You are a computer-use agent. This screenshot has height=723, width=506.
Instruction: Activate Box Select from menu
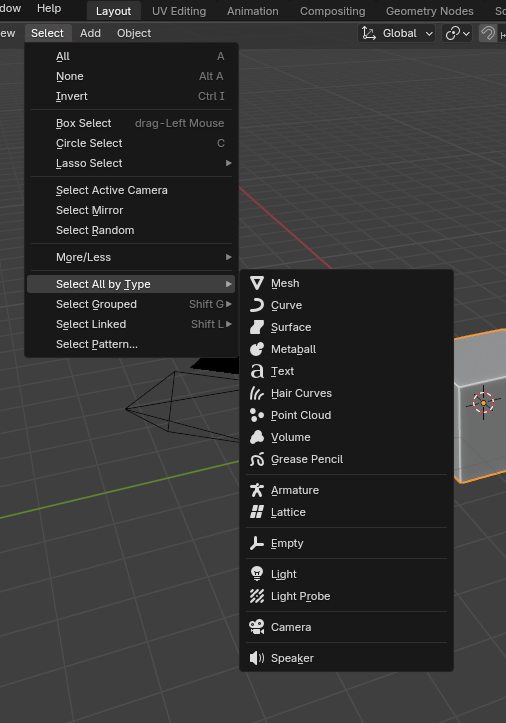131,123
